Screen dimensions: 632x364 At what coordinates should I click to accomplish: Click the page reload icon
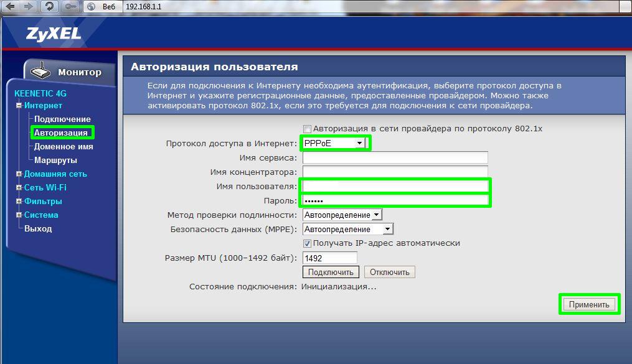pyautogui.click(x=49, y=6)
